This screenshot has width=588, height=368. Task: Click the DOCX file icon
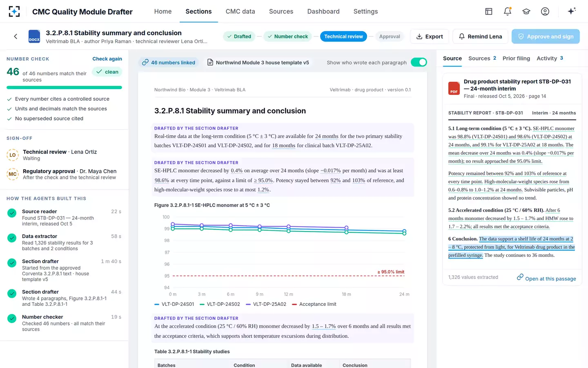[x=34, y=36]
